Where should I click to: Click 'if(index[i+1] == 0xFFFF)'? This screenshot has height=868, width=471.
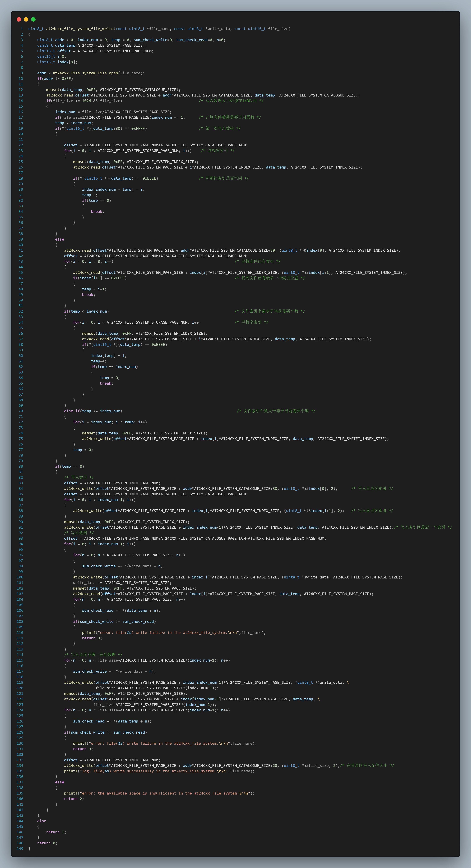(100, 278)
